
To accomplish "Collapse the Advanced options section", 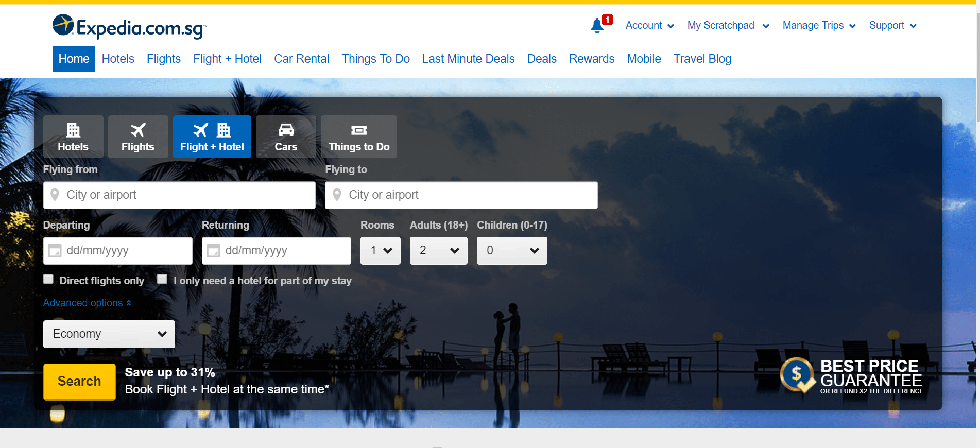I will click(87, 303).
